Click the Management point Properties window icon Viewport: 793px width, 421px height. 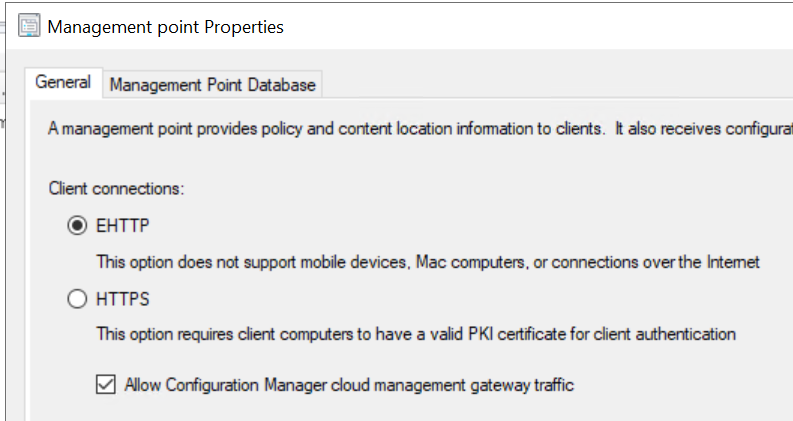click(29, 27)
